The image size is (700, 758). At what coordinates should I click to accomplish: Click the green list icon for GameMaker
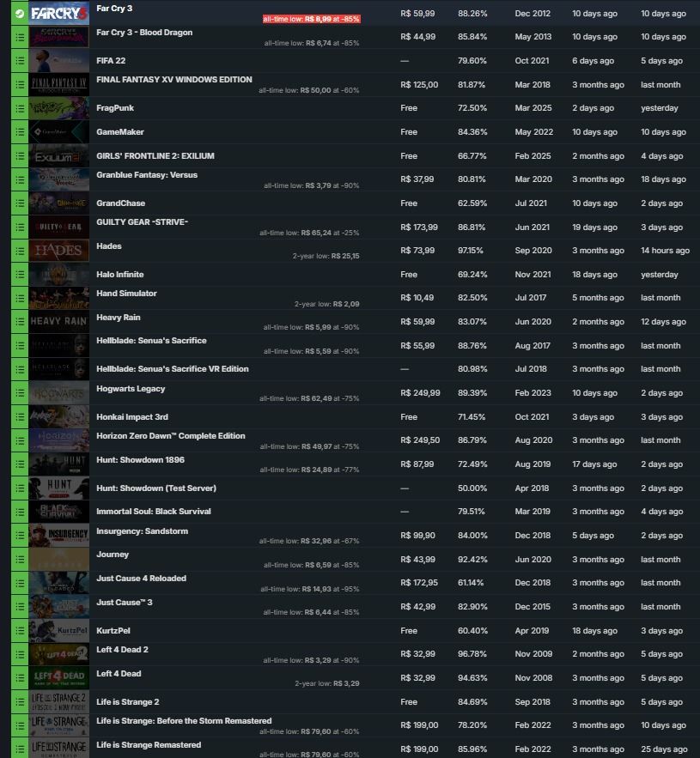(x=20, y=132)
